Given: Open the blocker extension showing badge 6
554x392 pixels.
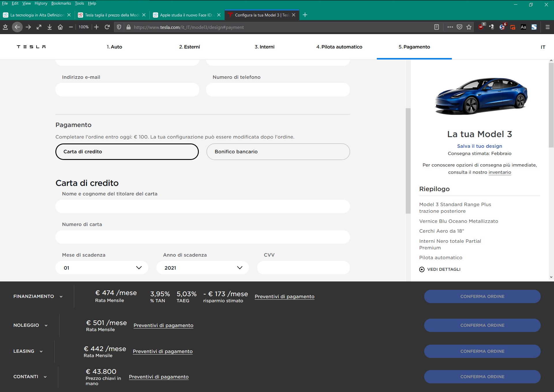Looking at the screenshot, I should point(503,27).
